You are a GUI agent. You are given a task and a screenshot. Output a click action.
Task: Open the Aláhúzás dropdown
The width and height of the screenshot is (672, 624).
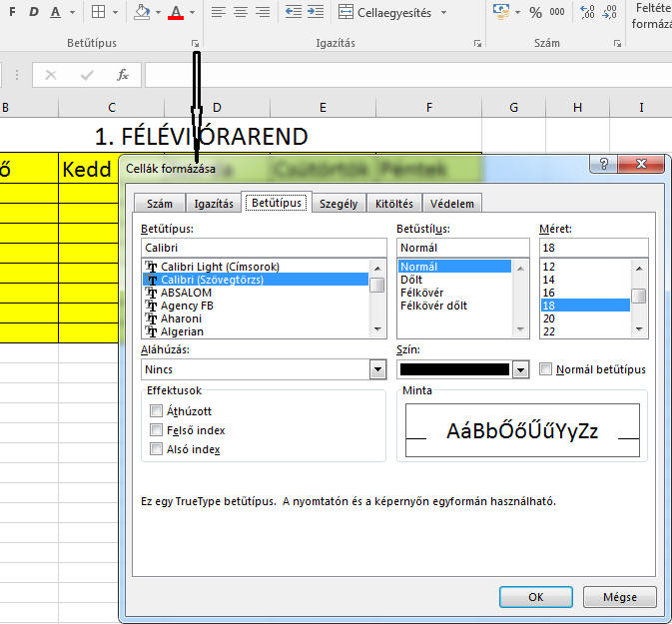click(x=377, y=369)
